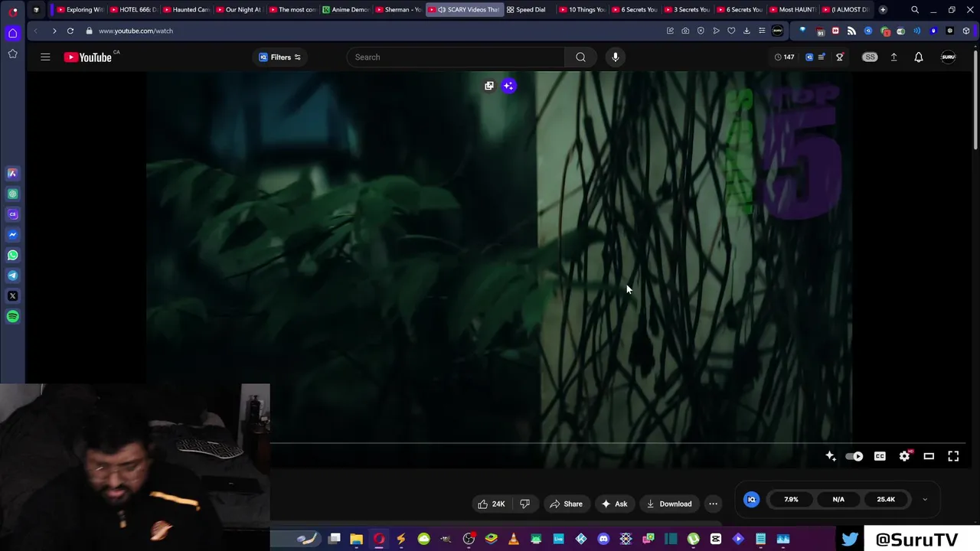The height and width of the screenshot is (551, 980).
Task: Click the sparkle AI icon above the video
Action: tap(508, 86)
